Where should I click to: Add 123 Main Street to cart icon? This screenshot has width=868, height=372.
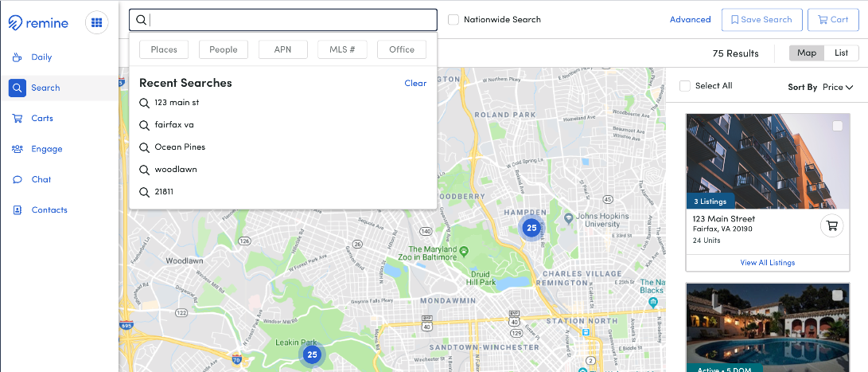(x=831, y=225)
